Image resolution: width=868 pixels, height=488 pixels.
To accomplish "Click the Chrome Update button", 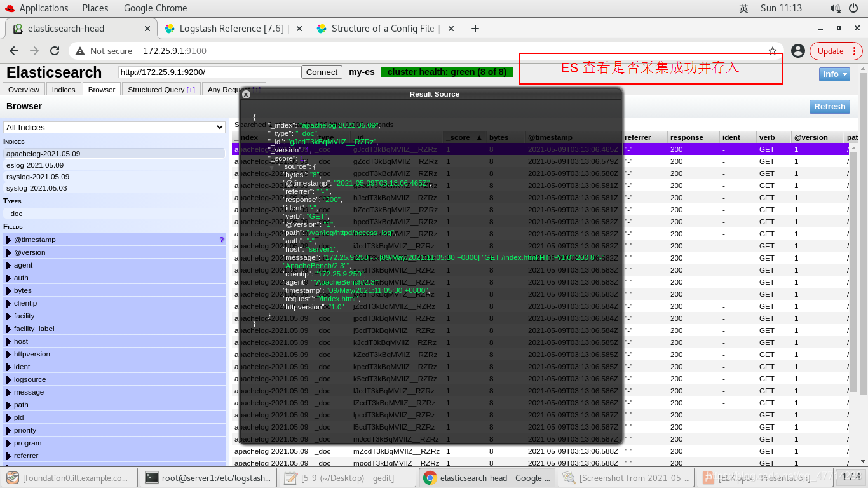I will click(831, 51).
